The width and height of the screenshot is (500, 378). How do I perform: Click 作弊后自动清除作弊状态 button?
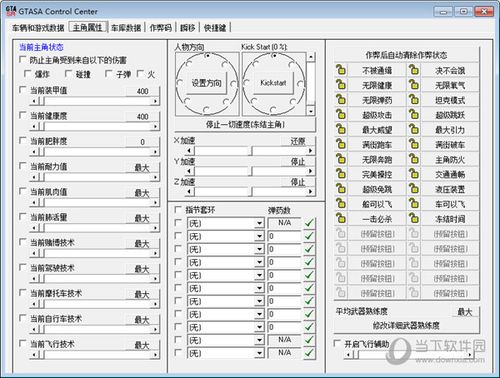406,55
